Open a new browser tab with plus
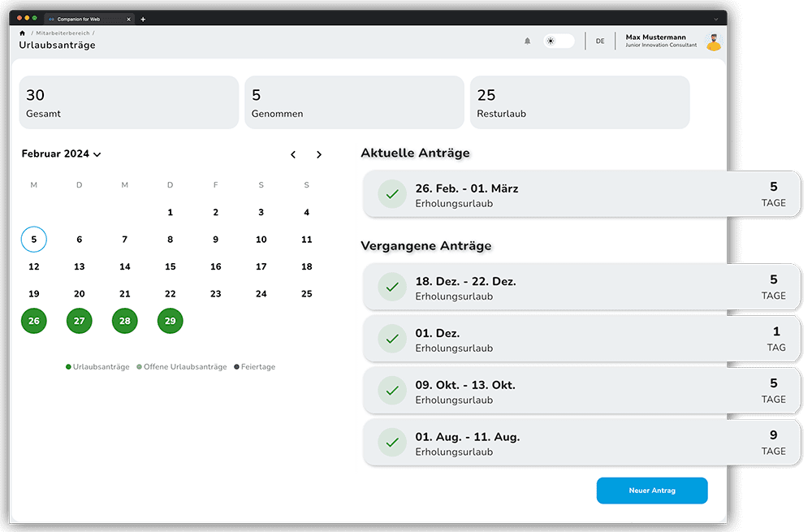Image resolution: width=812 pixels, height=532 pixels. click(143, 19)
